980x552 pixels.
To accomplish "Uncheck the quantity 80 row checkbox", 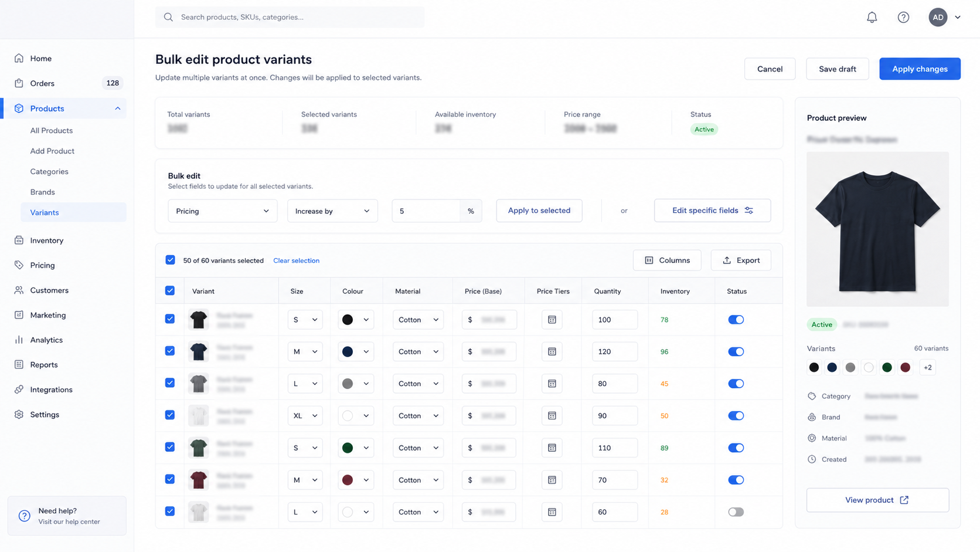I will coord(170,383).
